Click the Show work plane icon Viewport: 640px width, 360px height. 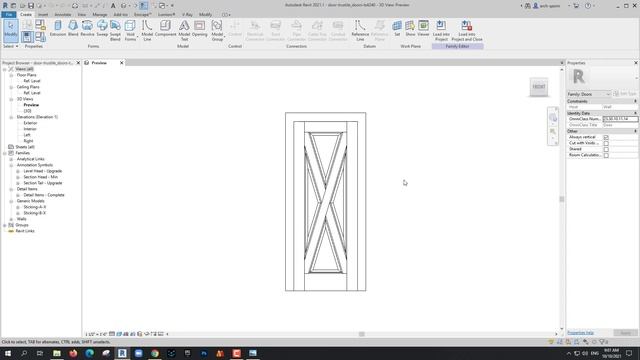pos(410,29)
